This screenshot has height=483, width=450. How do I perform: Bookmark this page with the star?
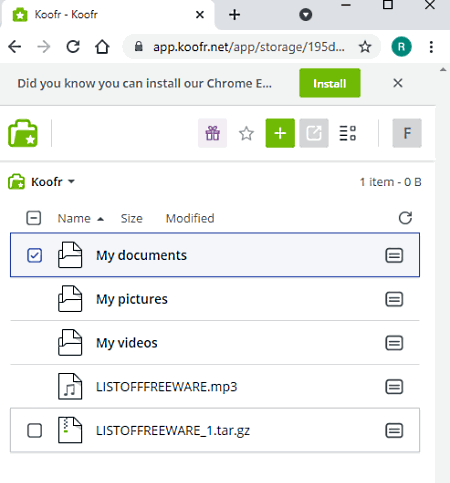click(x=365, y=47)
